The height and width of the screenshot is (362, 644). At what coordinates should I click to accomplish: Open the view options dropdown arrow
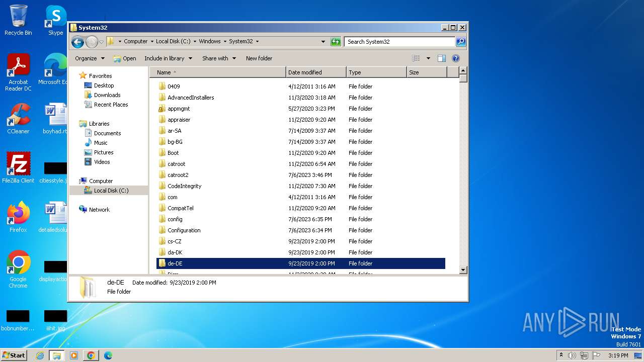tap(428, 58)
